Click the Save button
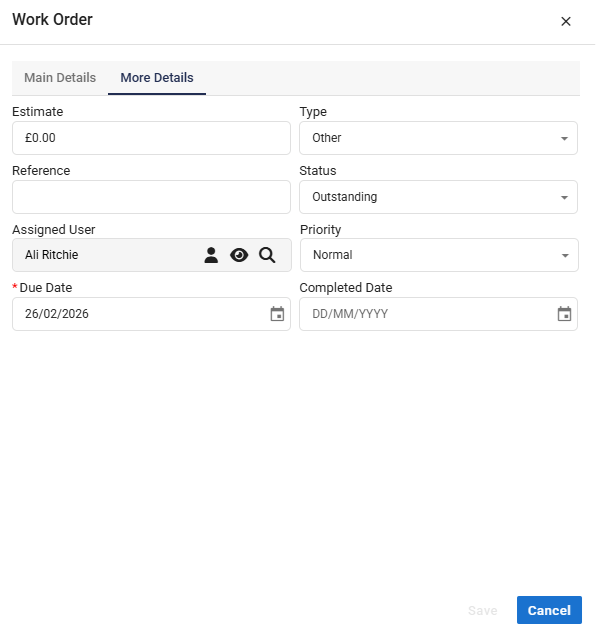 tap(483, 610)
